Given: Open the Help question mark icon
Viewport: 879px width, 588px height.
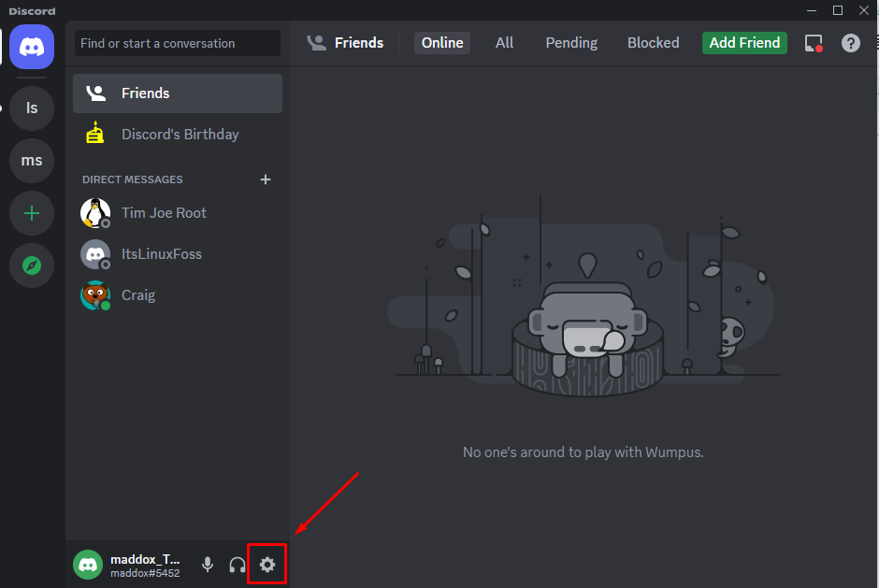Looking at the screenshot, I should pos(850,43).
